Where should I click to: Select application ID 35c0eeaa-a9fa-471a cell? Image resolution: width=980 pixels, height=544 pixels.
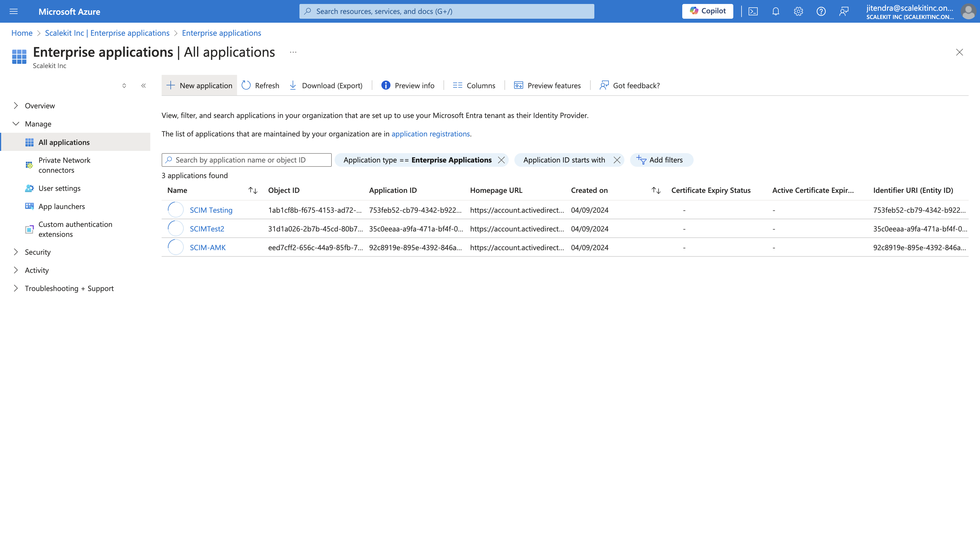[416, 229]
